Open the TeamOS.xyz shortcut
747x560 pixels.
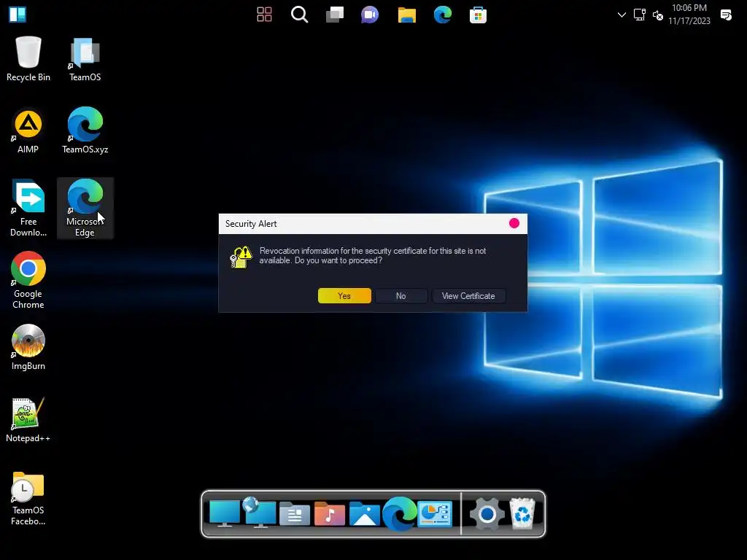pyautogui.click(x=85, y=131)
